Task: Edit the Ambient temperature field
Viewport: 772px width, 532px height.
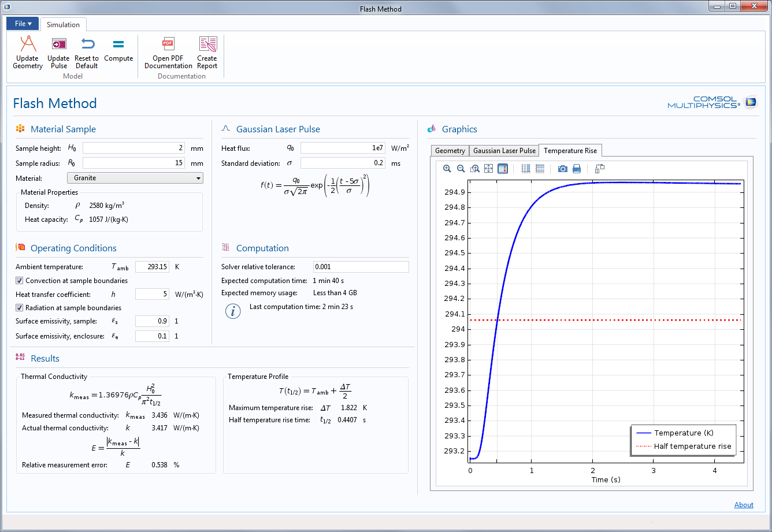Action: point(152,267)
